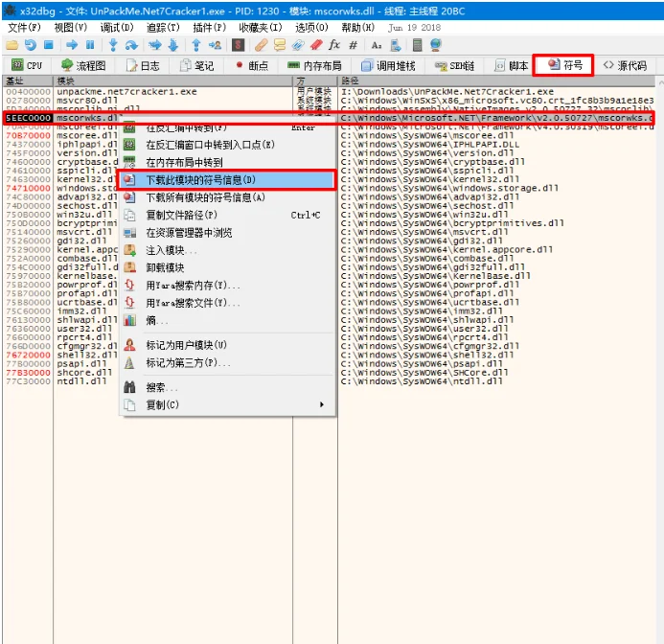The width and height of the screenshot is (664, 644).
Task: Switch to the SEH链 tab
Action: tap(454, 66)
